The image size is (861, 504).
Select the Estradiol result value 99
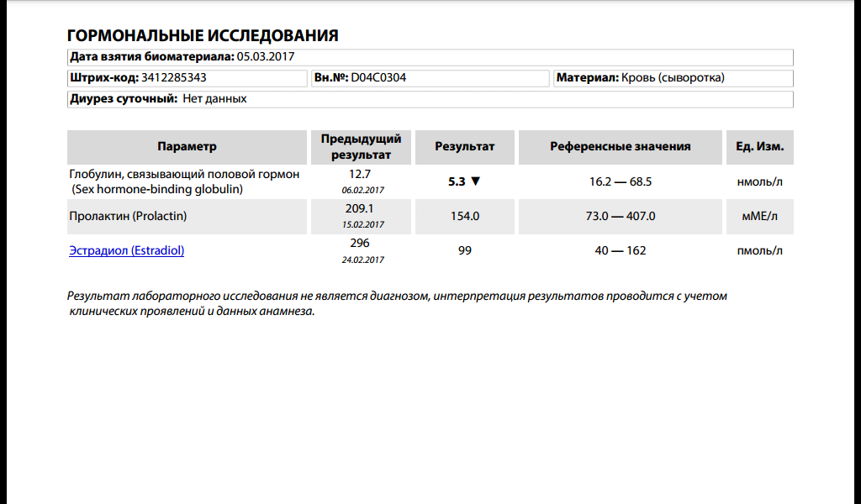point(464,250)
